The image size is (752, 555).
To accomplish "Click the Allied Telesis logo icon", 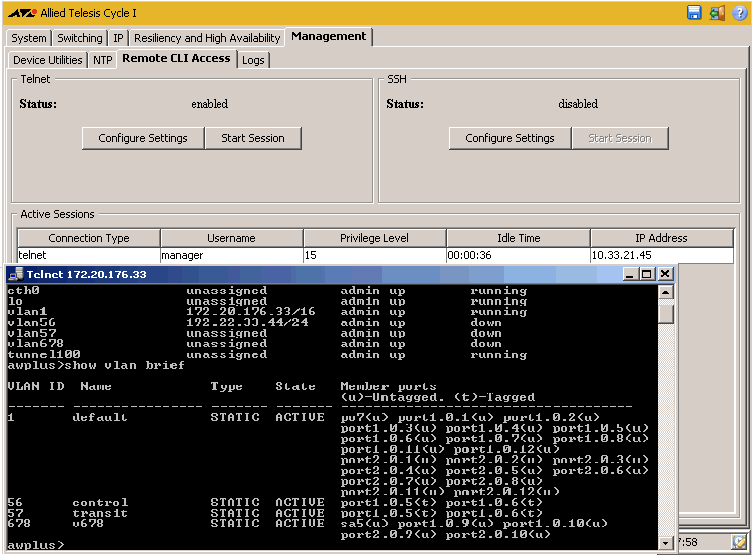I will tap(22, 13).
